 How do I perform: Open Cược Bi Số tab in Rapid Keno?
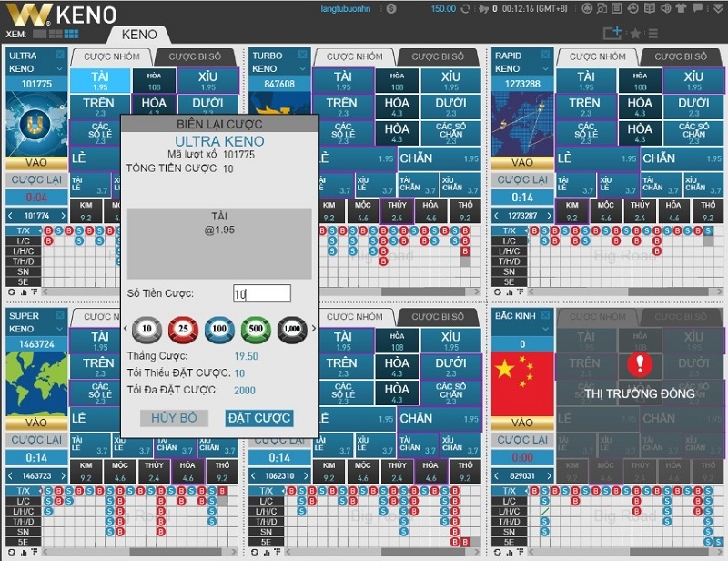pos(681,56)
